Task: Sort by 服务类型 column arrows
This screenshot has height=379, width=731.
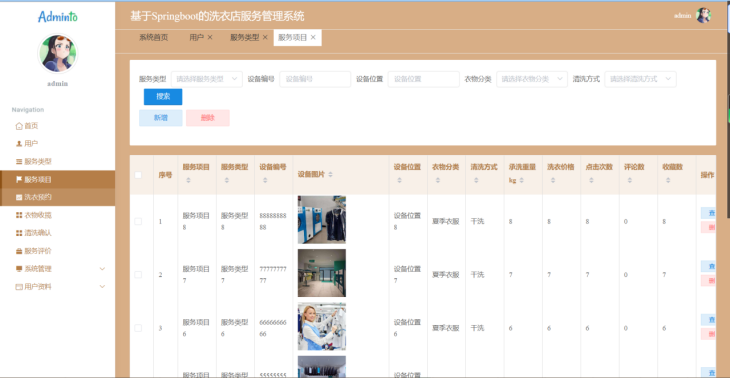Action: (x=227, y=180)
